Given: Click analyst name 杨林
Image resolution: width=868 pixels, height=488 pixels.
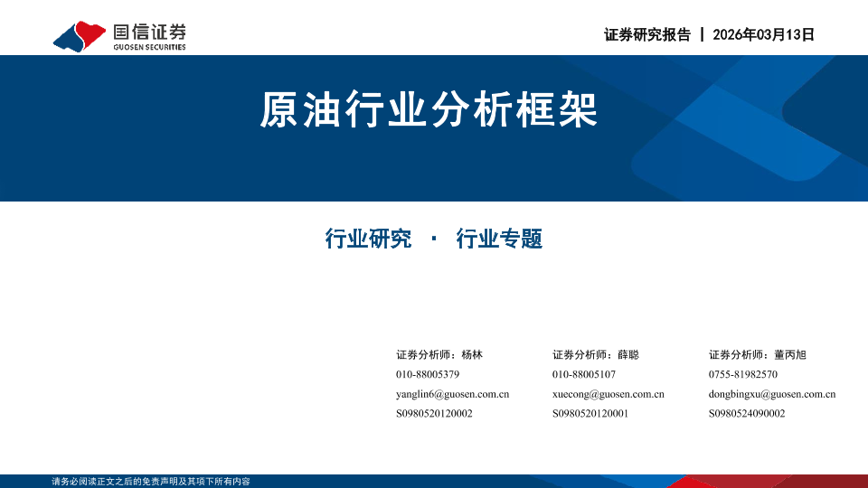Looking at the screenshot, I should (472, 354).
